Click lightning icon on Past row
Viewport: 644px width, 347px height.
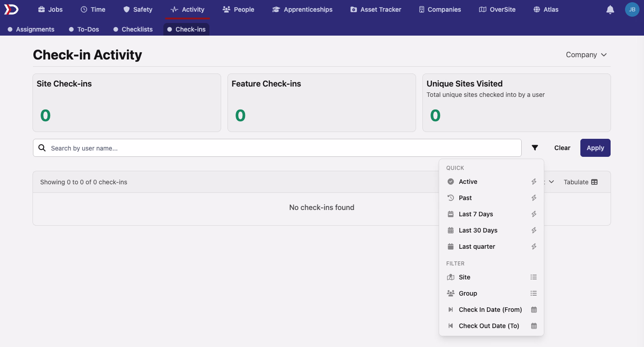pyautogui.click(x=534, y=198)
